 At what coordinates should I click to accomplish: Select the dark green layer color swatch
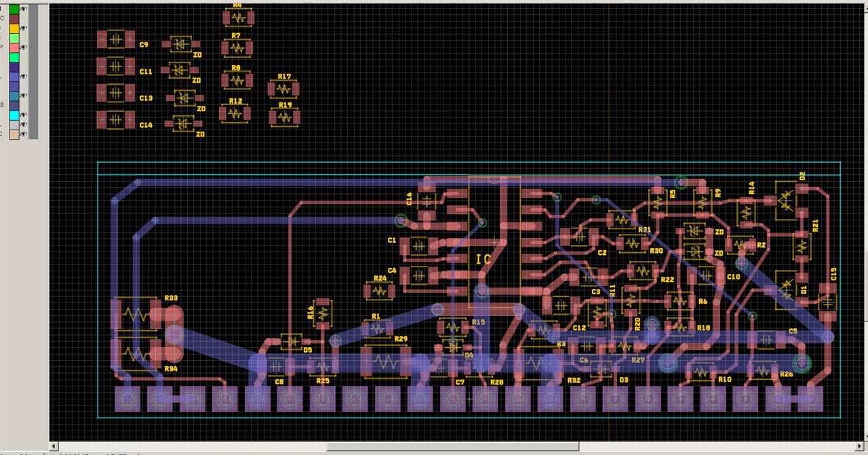pos(14,9)
